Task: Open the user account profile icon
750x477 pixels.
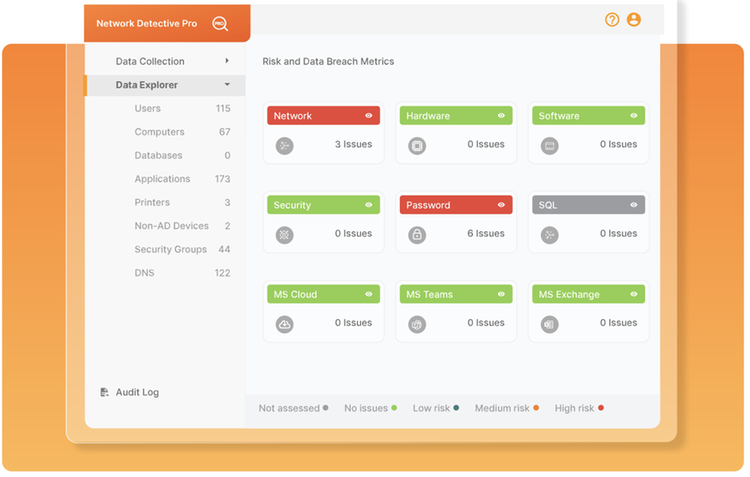Action: [634, 20]
